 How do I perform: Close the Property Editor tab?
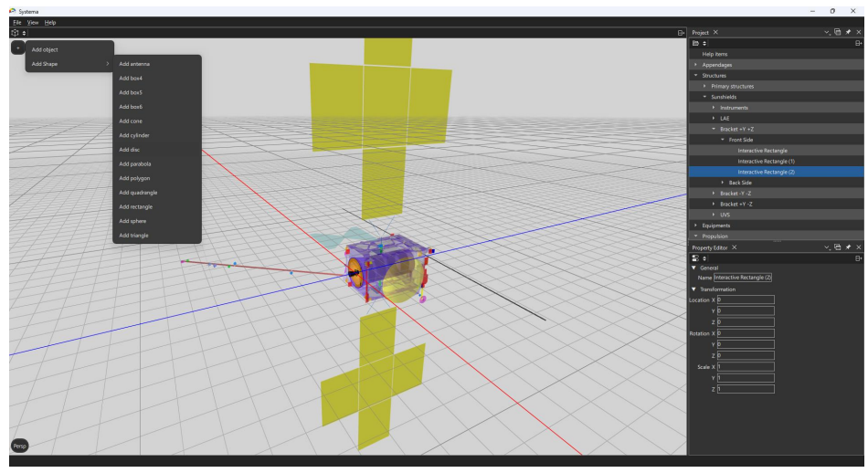click(734, 247)
